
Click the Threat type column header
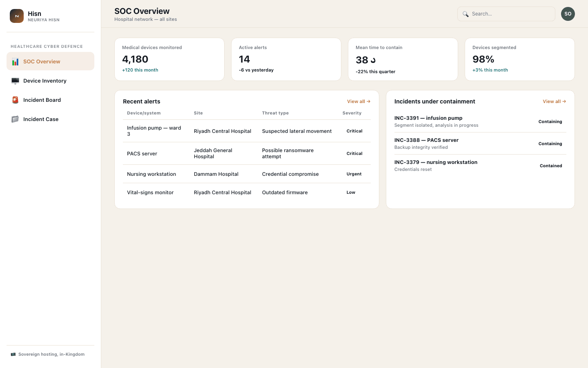pos(275,113)
